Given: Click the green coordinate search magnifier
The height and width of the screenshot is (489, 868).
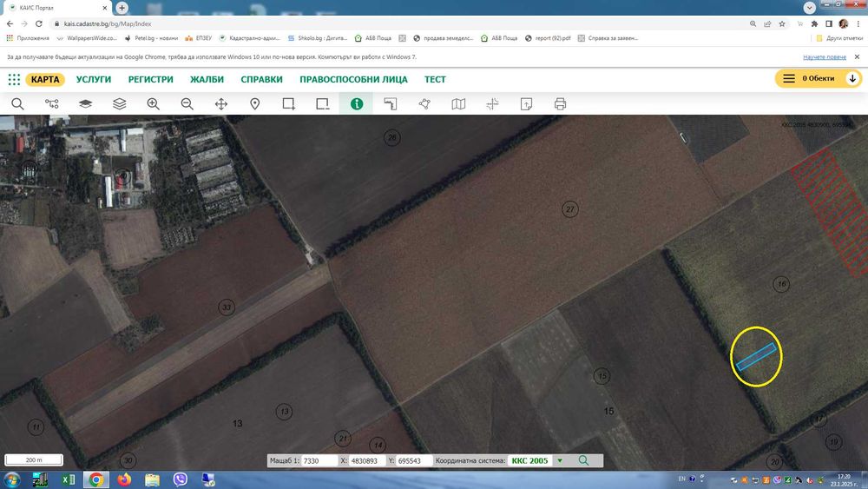Looking at the screenshot, I should point(583,460).
